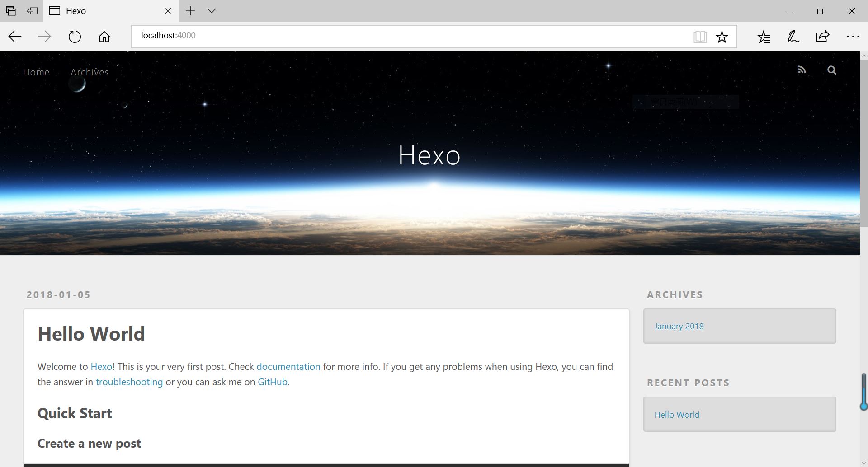This screenshot has height=467, width=868.
Task: Click the Create a new post heading
Action: click(89, 444)
